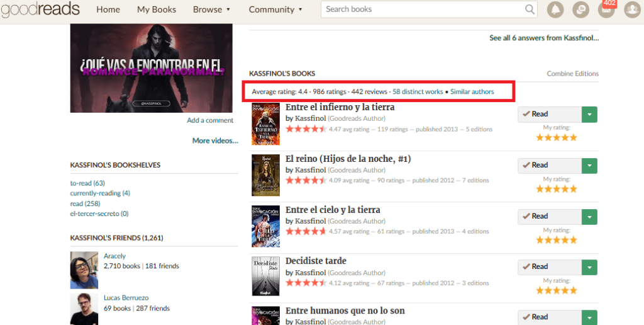The width and height of the screenshot is (644, 325).
Task: Toggle Read shelf for Entre el infierno y la tierra
Action: click(548, 114)
